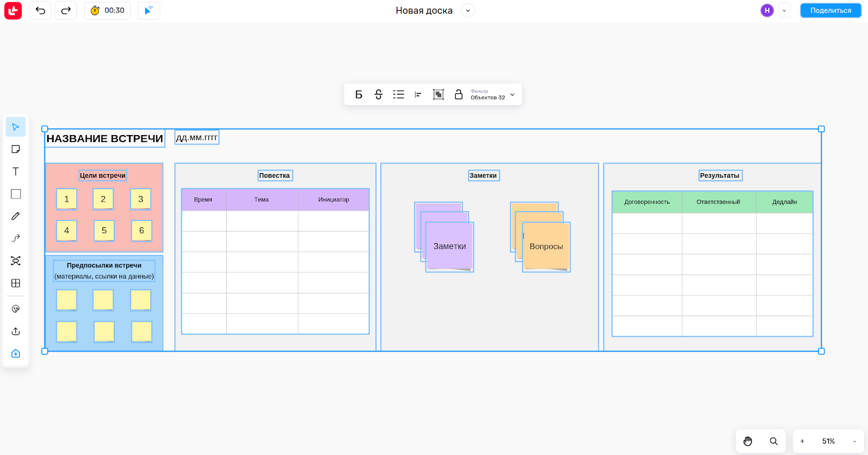Click the bottom-left selection resize handle
The image size is (868, 455).
click(45, 351)
